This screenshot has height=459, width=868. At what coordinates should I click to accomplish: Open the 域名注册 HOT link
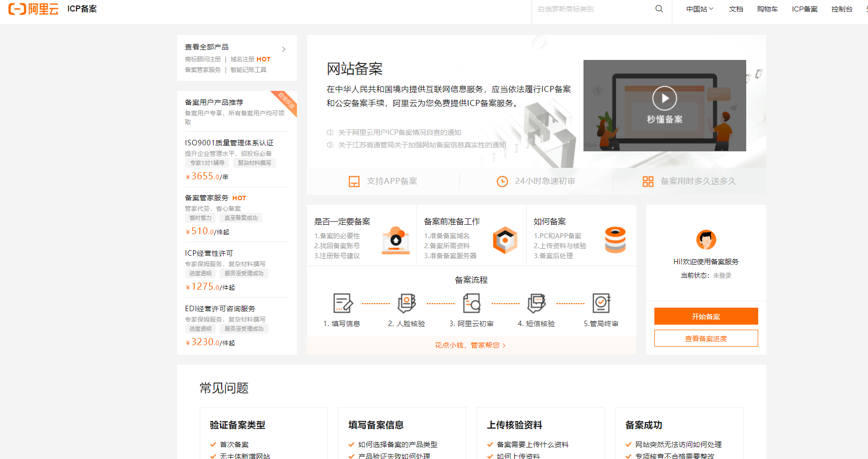tap(250, 59)
